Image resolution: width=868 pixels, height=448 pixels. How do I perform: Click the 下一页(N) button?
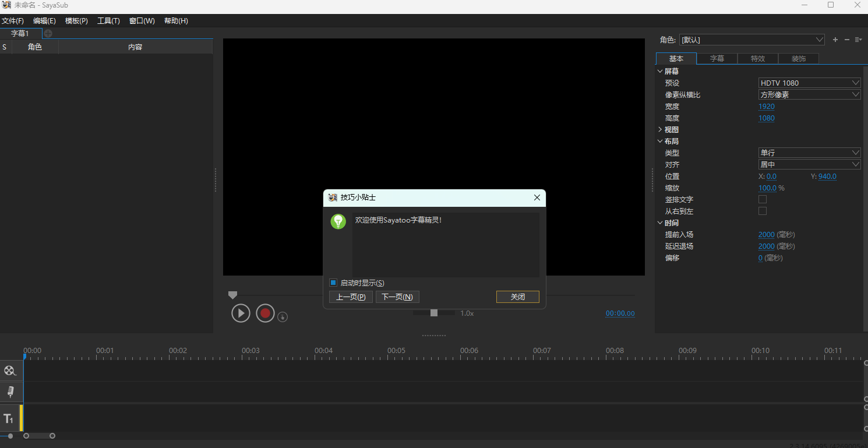pyautogui.click(x=397, y=297)
